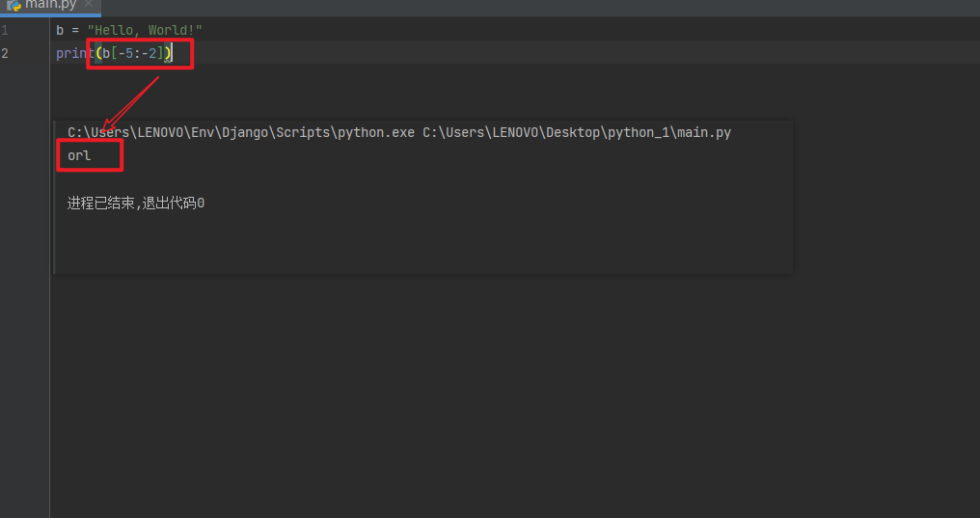Click the exit code 0 in console

[201, 204]
